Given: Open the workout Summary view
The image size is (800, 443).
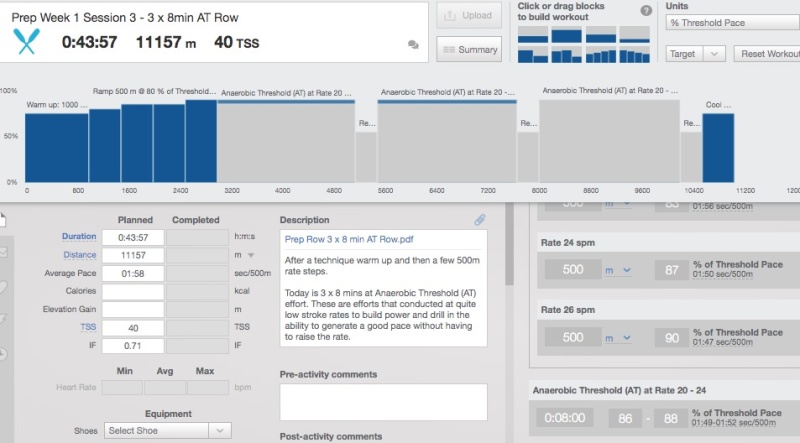Looking at the screenshot, I should (x=469, y=49).
